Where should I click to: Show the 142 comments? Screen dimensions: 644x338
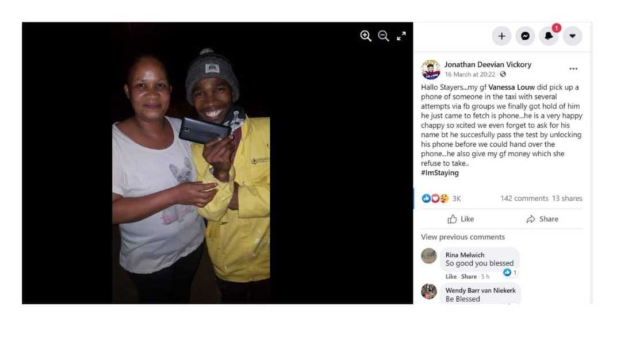(x=524, y=198)
